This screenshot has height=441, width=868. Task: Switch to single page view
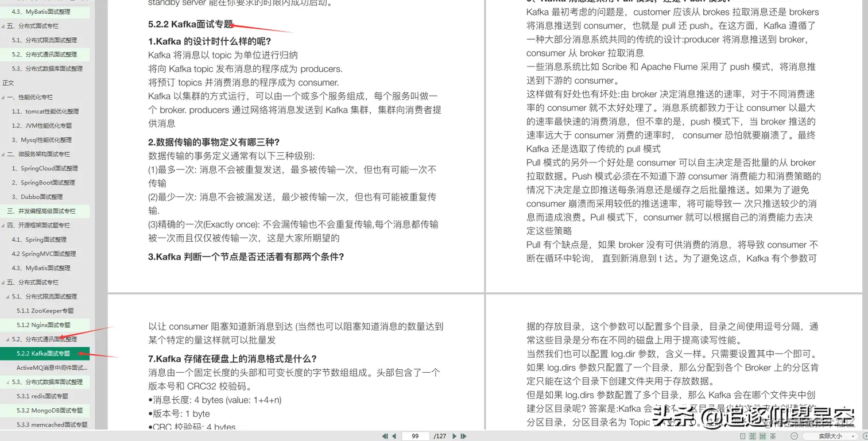743,435
